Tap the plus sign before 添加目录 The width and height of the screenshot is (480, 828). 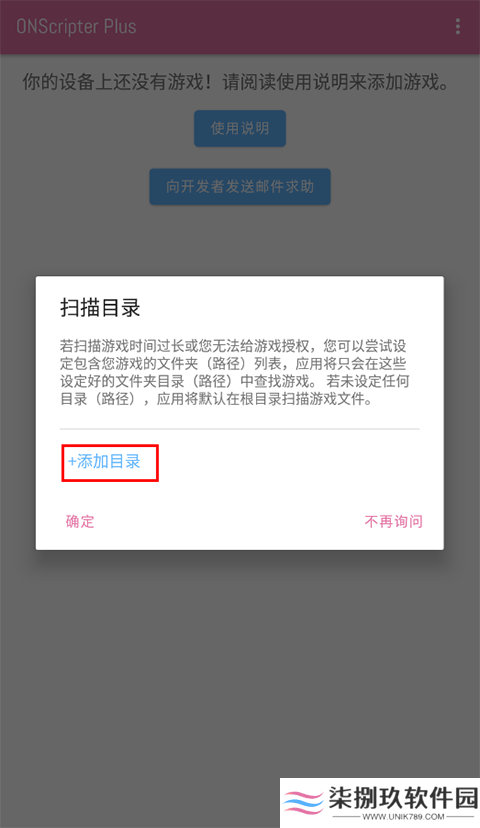(x=72, y=462)
